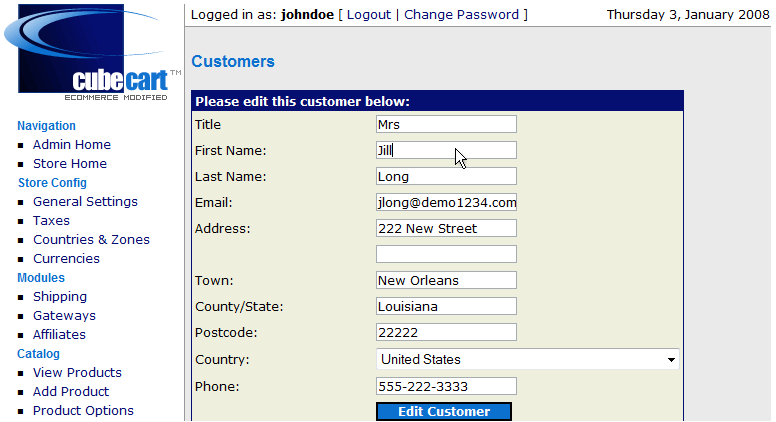This screenshot has height=422, width=776.
Task: Open View Products page
Action: [77, 373]
